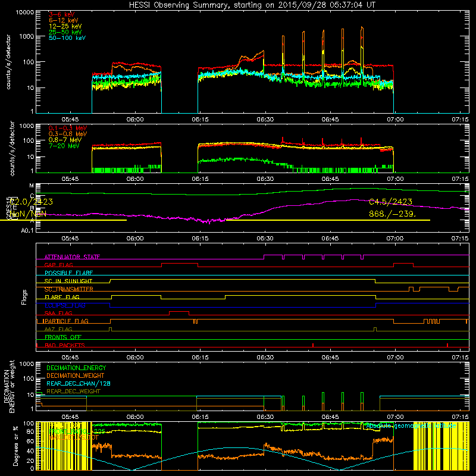Click the REAR_DEC_CHAN/128 legend label
The image size is (476, 476).
click(x=79, y=384)
